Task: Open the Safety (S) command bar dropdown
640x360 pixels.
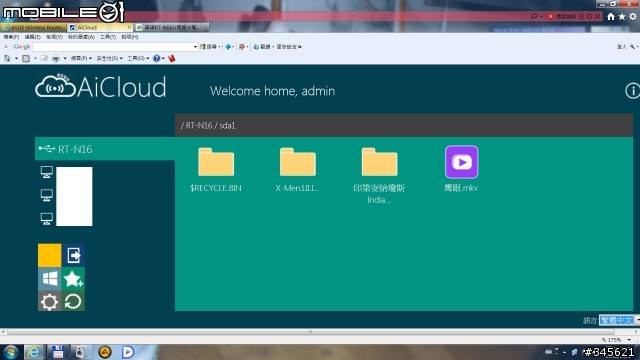Action: tap(109, 58)
